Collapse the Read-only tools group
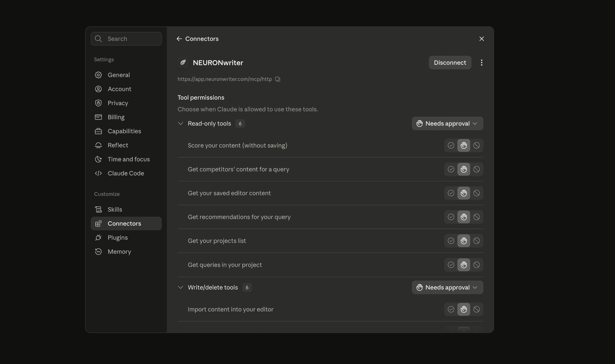 point(180,123)
